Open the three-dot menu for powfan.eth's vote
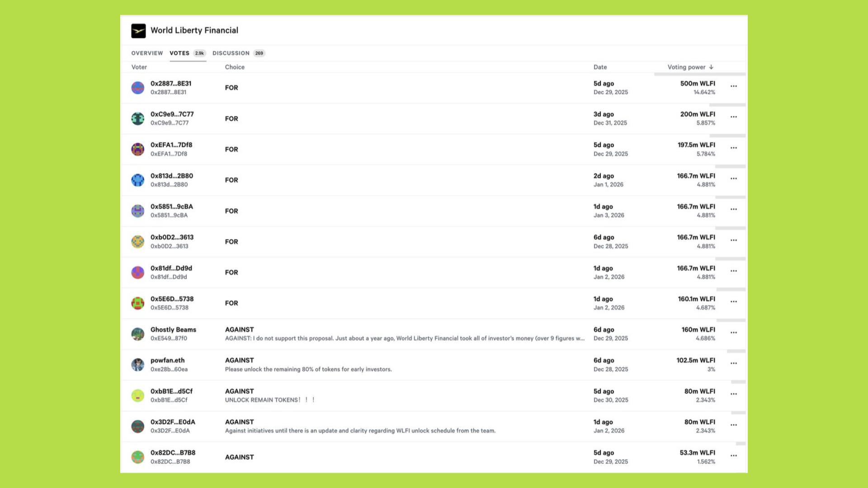The height and width of the screenshot is (488, 868). click(x=733, y=363)
